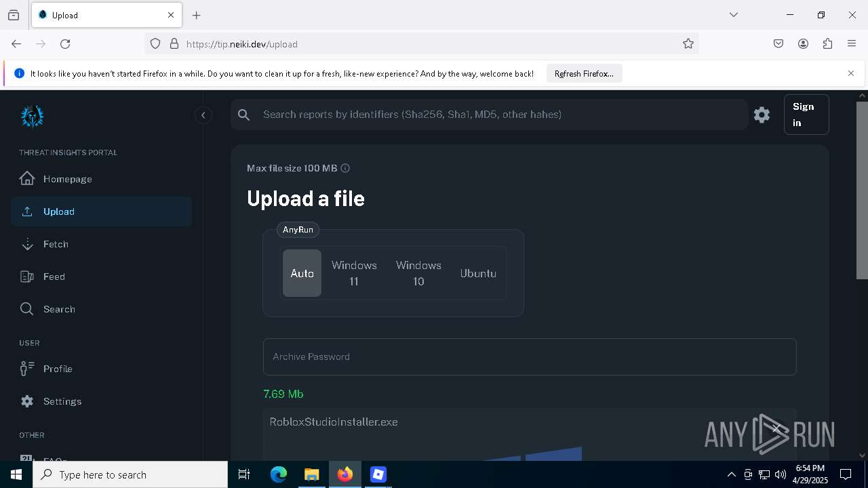Image resolution: width=868 pixels, height=488 pixels.
Task: Choose Windows 10 environment
Action: point(418,273)
